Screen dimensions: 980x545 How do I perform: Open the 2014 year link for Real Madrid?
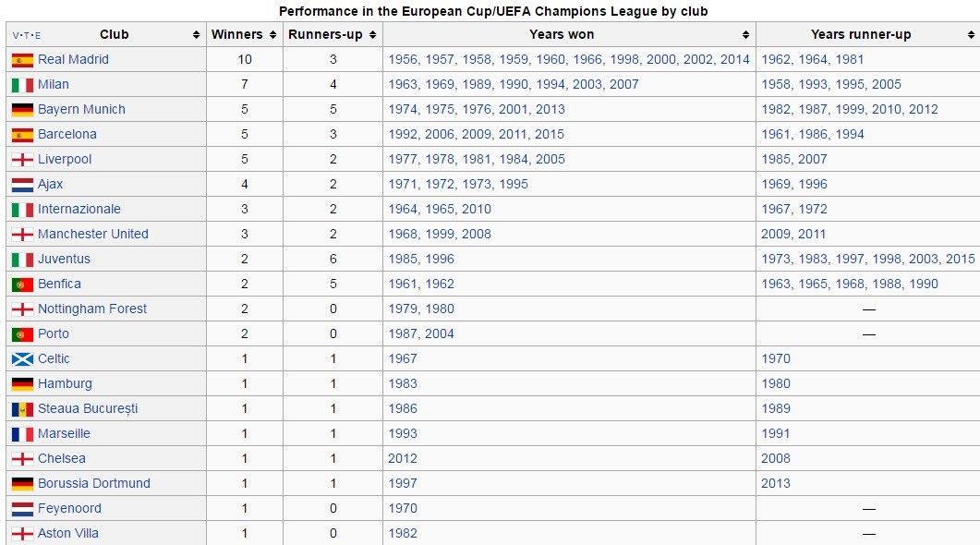tap(735, 59)
